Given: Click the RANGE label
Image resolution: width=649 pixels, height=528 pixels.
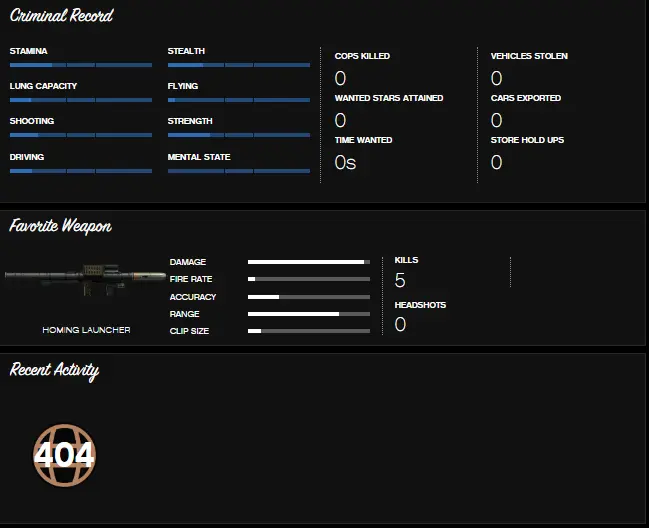Looking at the screenshot, I should point(185,314).
